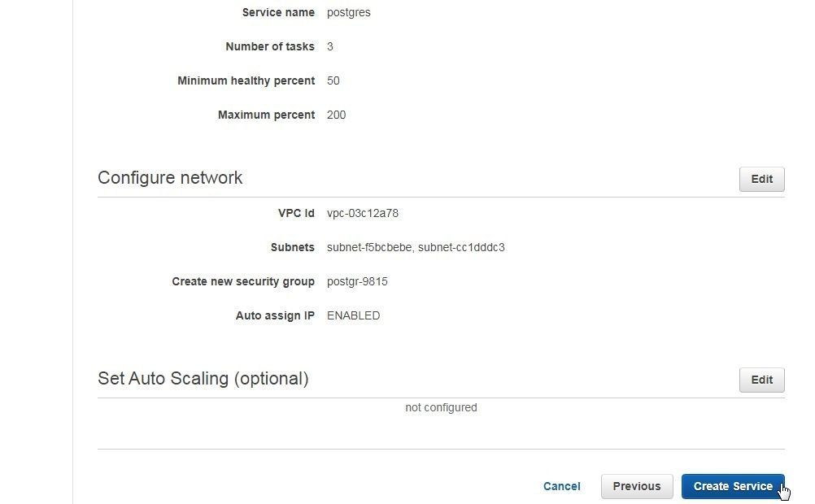Click the subnet-f5bcbebe subnet entry
Screen dimensions: 815x504
(369, 247)
